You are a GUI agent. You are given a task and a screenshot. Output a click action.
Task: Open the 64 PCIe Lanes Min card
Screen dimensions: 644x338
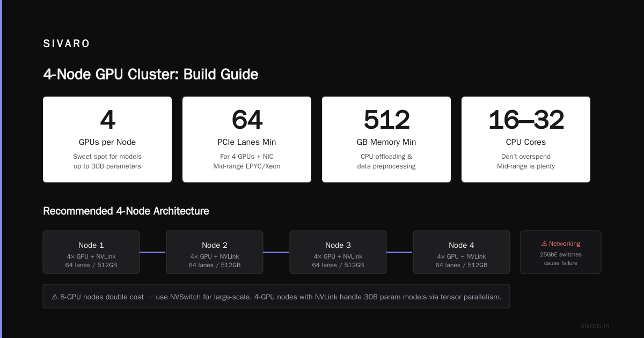tap(247, 139)
